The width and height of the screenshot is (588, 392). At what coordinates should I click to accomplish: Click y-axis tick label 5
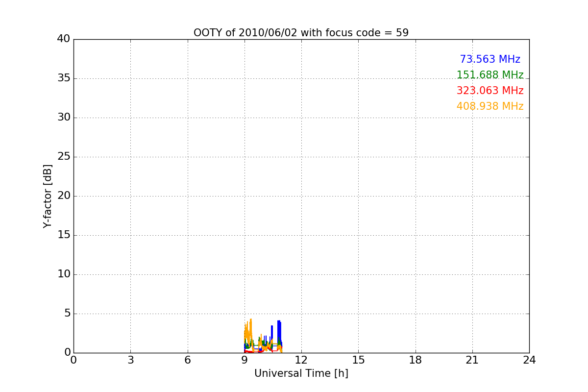click(x=67, y=314)
